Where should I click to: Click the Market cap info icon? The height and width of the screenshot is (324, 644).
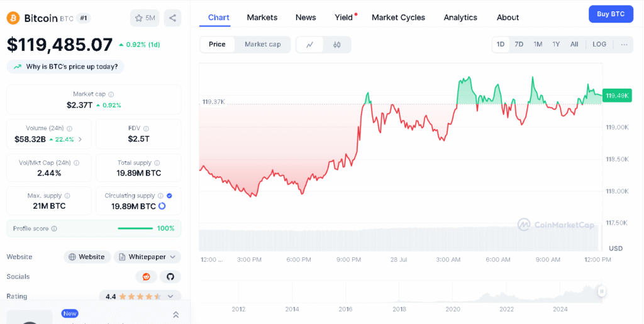[x=111, y=94]
